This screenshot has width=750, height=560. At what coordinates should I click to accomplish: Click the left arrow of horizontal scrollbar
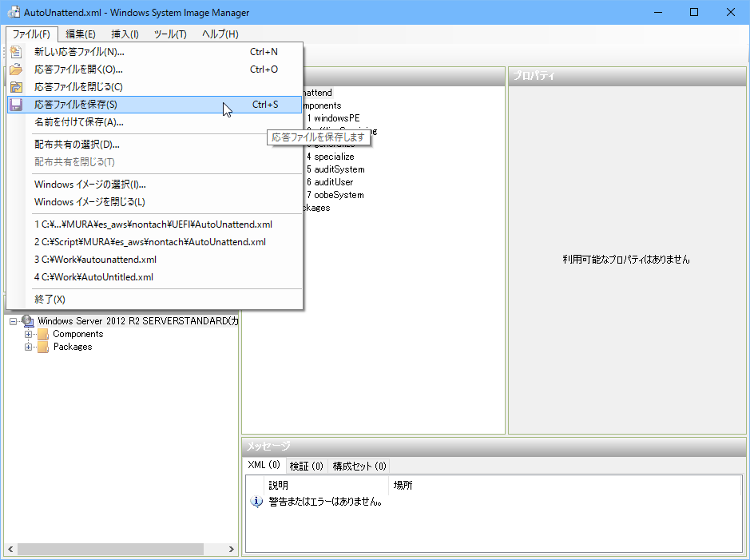click(10, 549)
